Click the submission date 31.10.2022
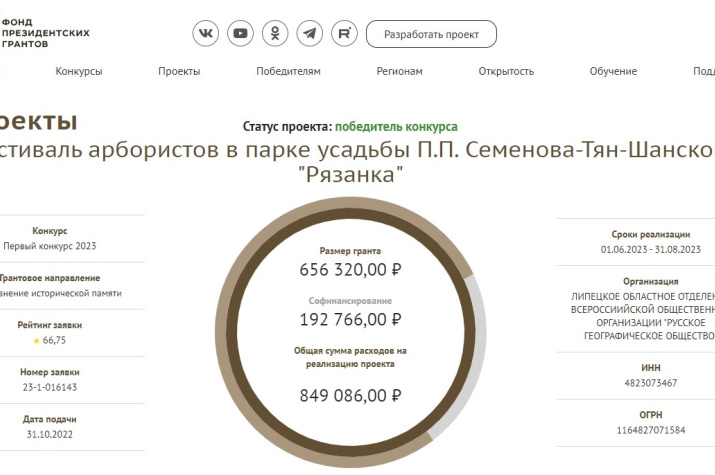This screenshot has height=475, width=715. tap(50, 434)
